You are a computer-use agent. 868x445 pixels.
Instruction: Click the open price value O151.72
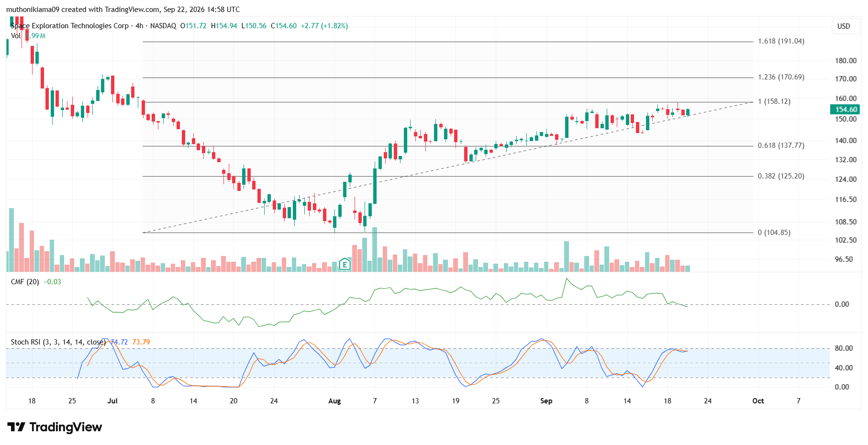pos(193,26)
